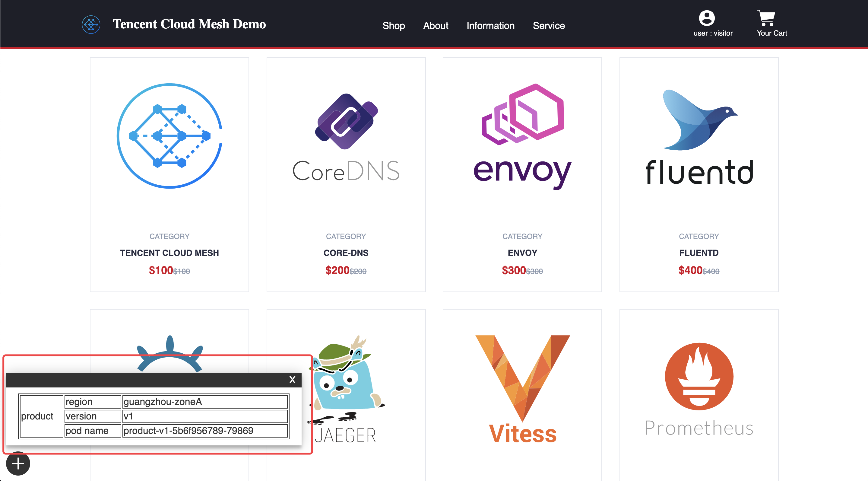Viewport: 868px width, 481px height.
Task: Click the Information navigation tab
Action: click(x=491, y=25)
